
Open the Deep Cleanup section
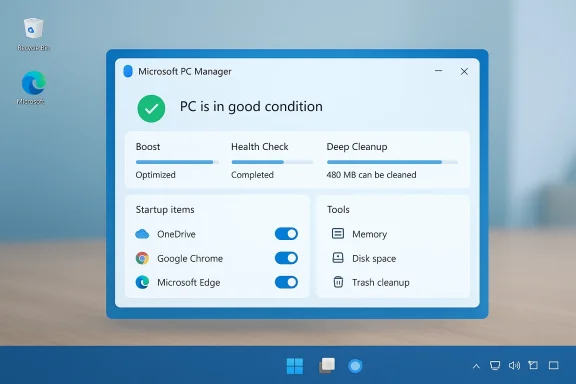392,160
